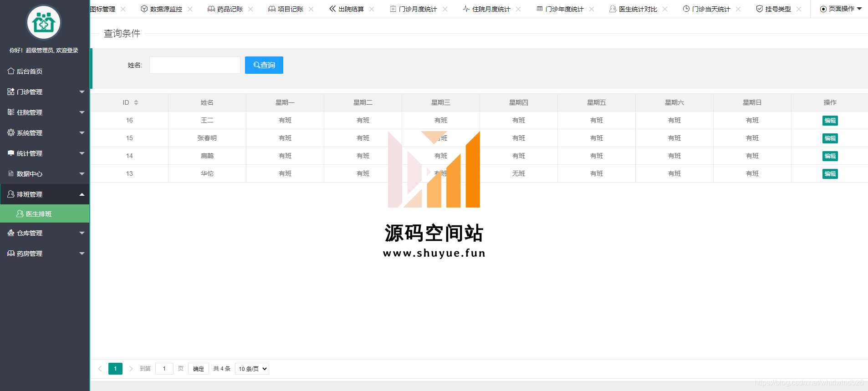Click the 查询 search button

tap(264, 65)
